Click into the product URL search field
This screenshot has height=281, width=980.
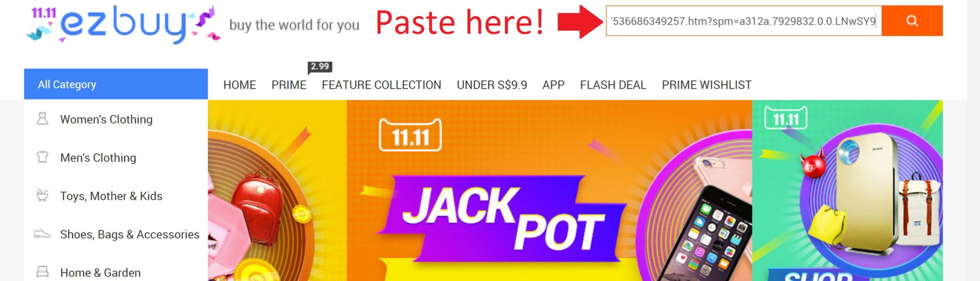pyautogui.click(x=744, y=21)
